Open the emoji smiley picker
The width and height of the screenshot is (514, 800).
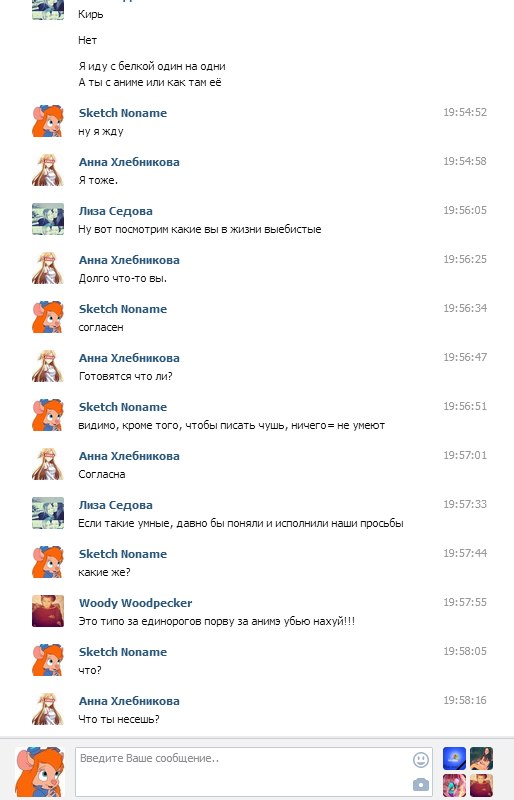point(421,760)
